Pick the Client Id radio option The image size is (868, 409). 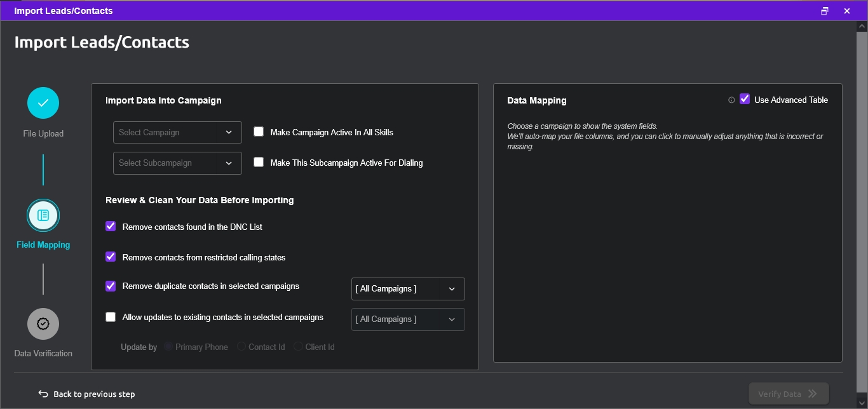pos(298,347)
